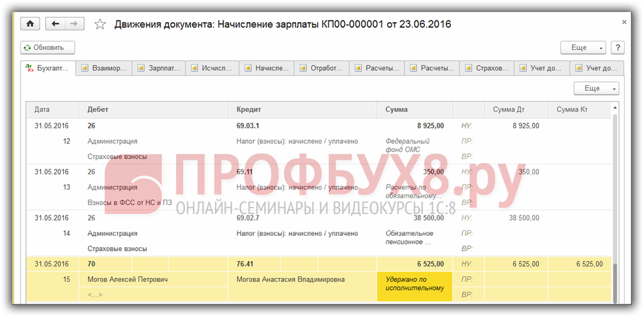Add document to favorites with star icon
Screen dimensions: 644x317
pos(101,24)
